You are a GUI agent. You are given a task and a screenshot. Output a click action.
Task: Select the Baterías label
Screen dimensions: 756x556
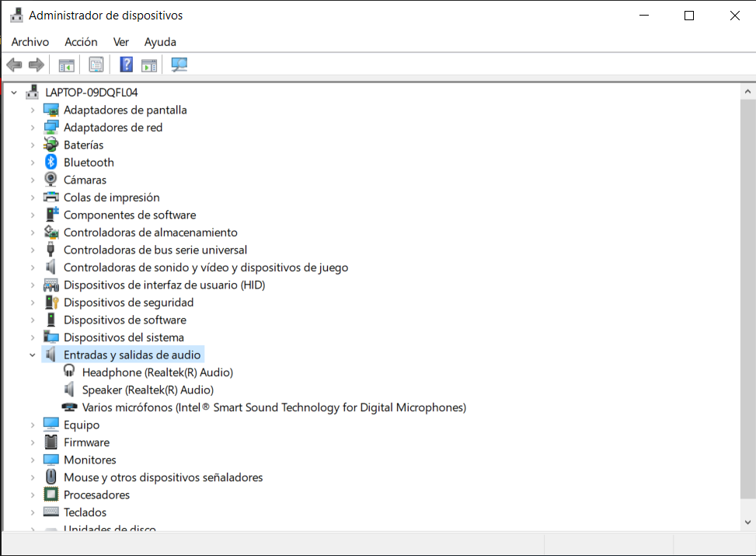pyautogui.click(x=83, y=145)
